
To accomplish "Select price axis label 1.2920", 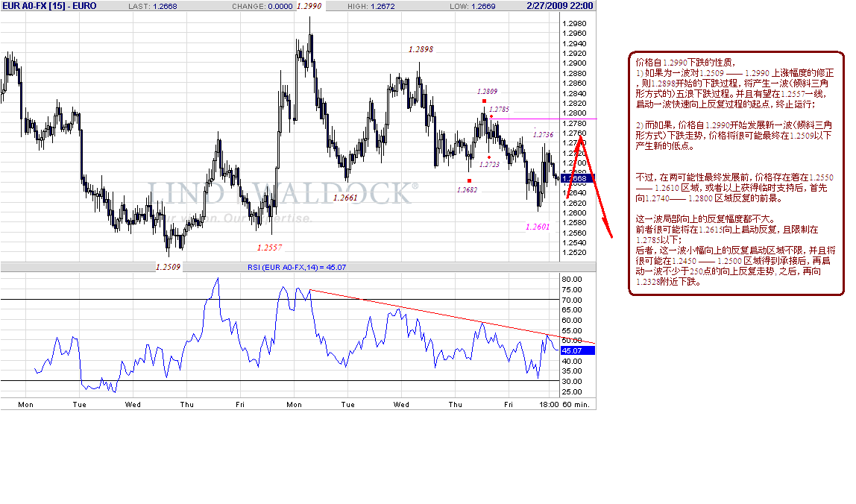I will coord(574,54).
